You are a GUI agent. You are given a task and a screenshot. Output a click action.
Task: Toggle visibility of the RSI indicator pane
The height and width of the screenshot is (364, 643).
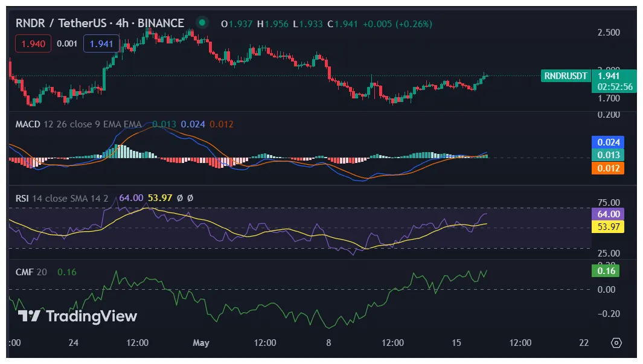tap(22, 197)
